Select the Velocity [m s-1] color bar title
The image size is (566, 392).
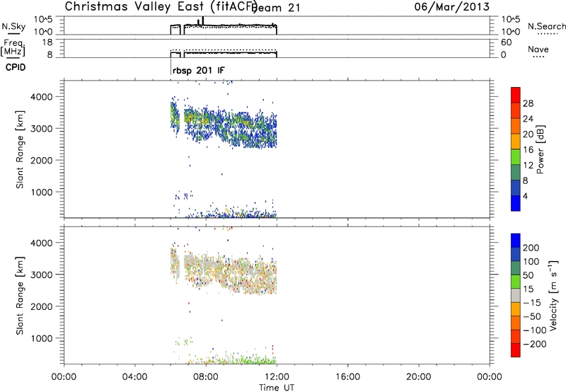[553, 295]
